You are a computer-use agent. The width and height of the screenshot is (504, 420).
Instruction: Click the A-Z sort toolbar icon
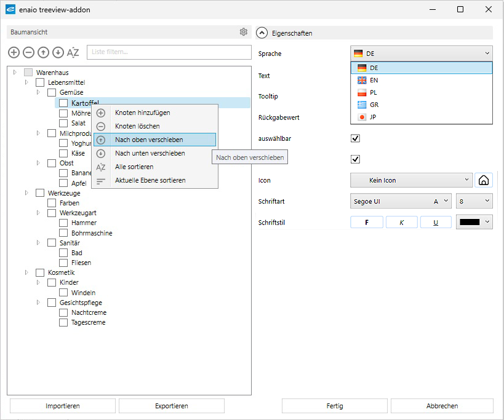73,53
